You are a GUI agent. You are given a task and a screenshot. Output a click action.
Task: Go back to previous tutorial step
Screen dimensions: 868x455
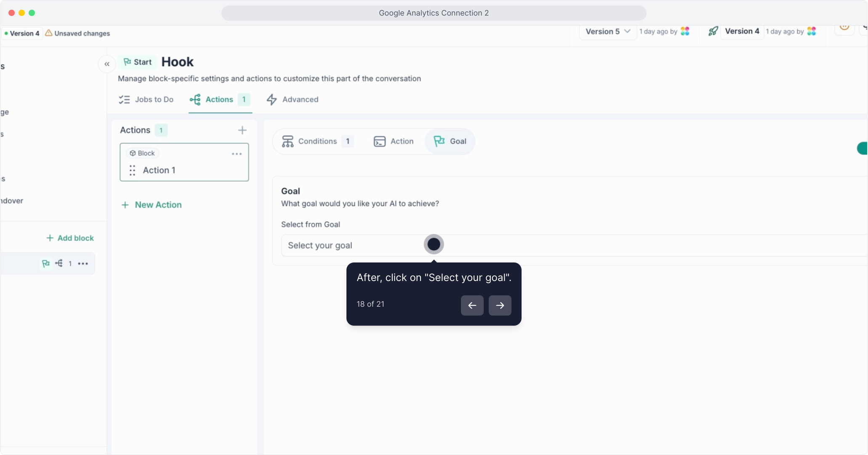pyautogui.click(x=472, y=305)
